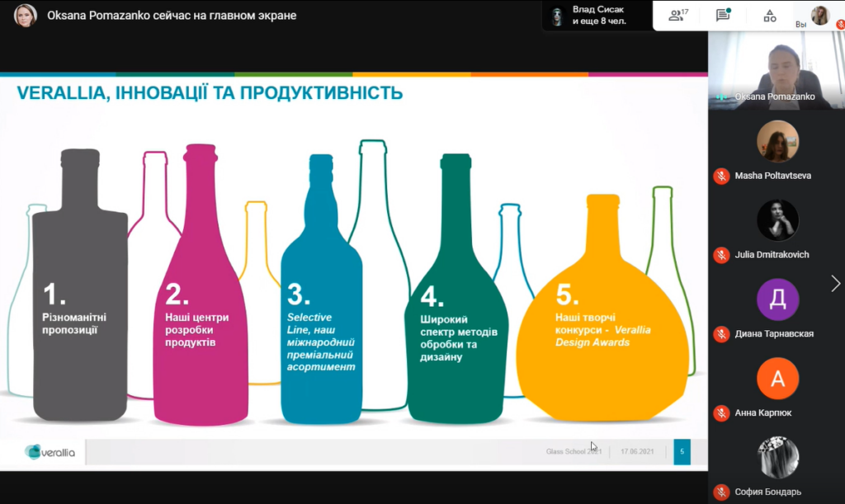Select Oksana Pomazanko's video tile
This screenshot has width=845, height=504.
[x=777, y=70]
